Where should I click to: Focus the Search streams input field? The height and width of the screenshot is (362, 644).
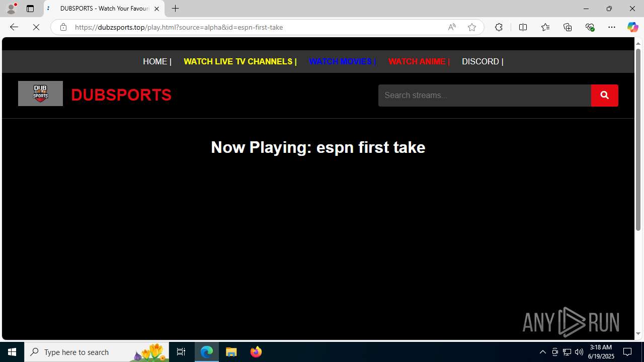[x=485, y=96]
